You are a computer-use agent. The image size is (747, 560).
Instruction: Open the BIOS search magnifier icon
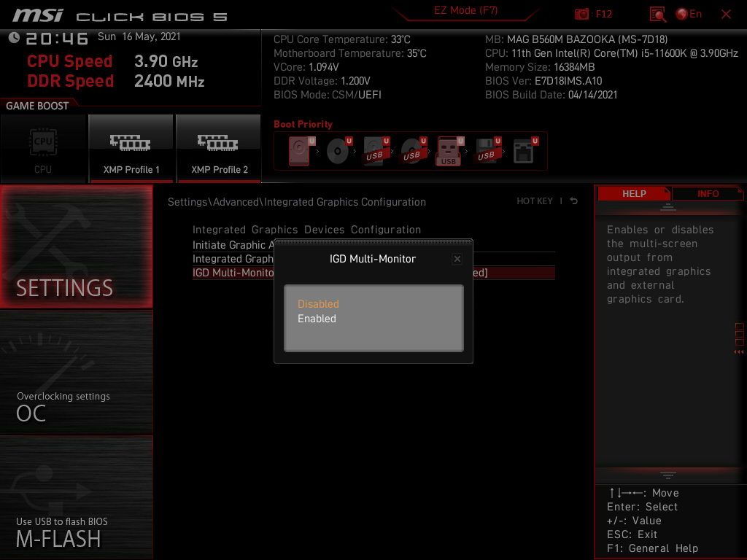pos(657,15)
